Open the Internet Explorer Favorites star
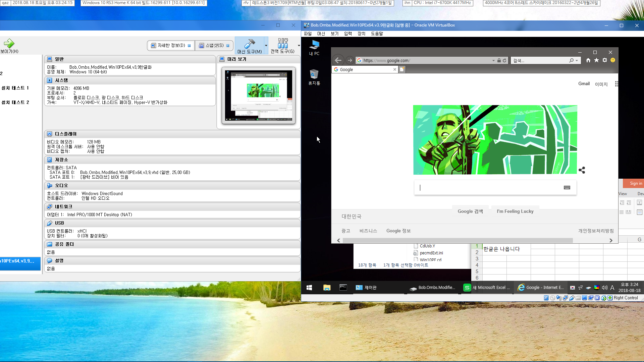Image resolution: width=644 pixels, height=362 pixels. [596, 60]
